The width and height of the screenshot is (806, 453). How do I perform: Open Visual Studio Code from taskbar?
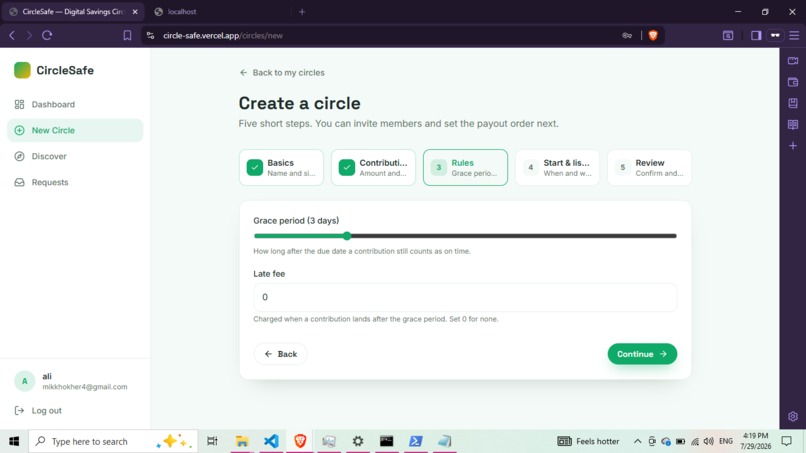point(271,441)
